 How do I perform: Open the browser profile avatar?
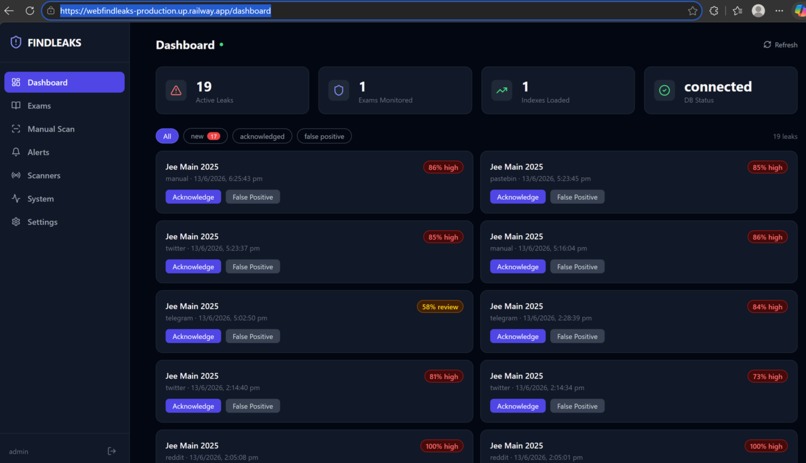click(x=758, y=11)
